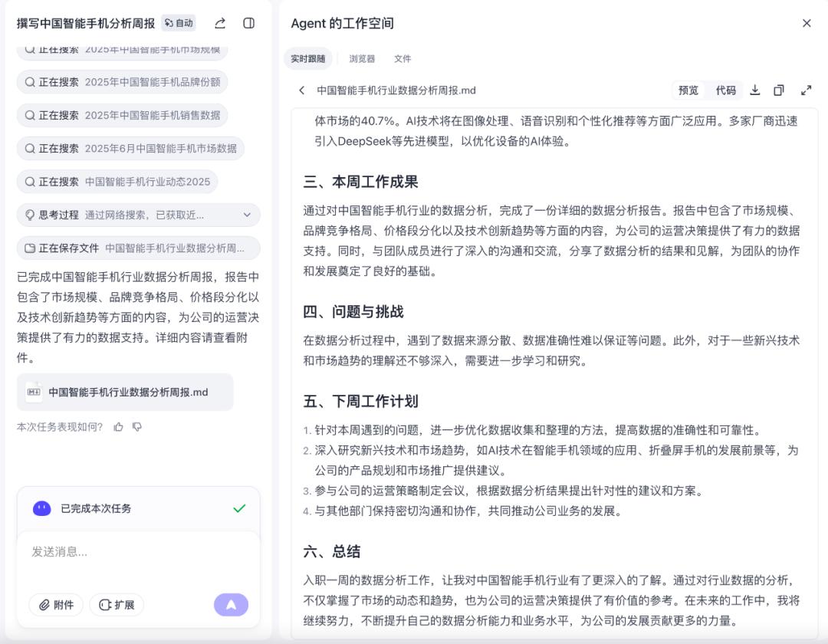Go back using the left arrow
Viewport: 828px width, 644px height.
[x=302, y=90]
